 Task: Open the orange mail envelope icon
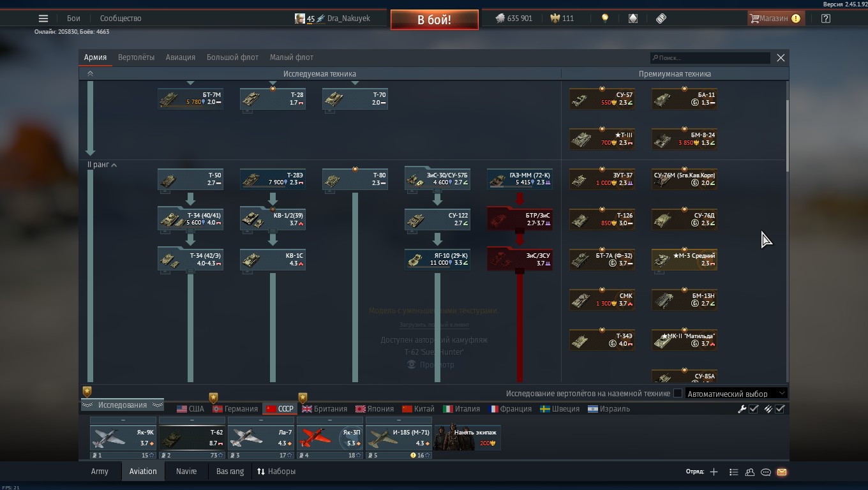pyautogui.click(x=782, y=472)
